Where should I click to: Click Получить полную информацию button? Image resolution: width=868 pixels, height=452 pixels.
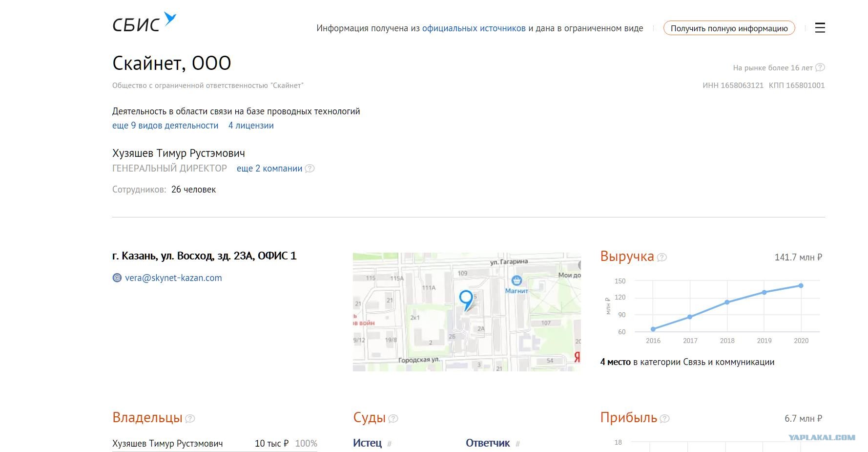pos(729,28)
